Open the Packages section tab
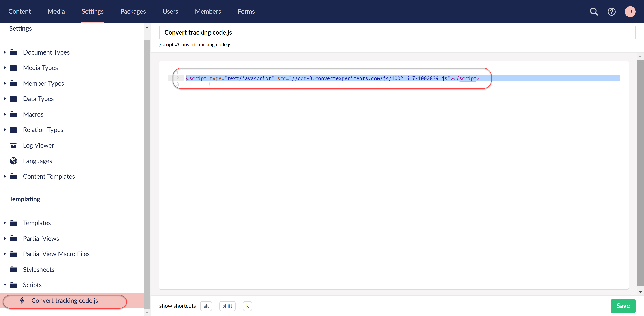Screen dimensions: 644x316 (133, 12)
